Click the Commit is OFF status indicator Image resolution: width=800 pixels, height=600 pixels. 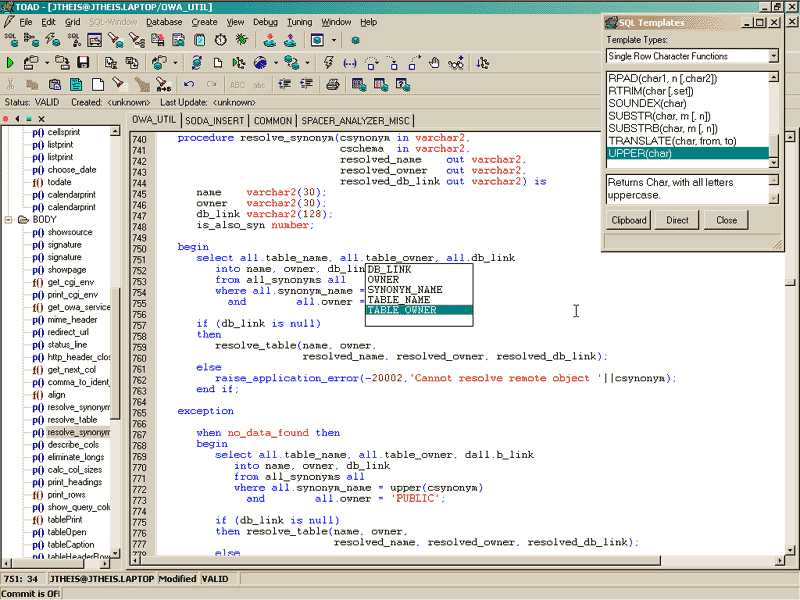point(31,594)
